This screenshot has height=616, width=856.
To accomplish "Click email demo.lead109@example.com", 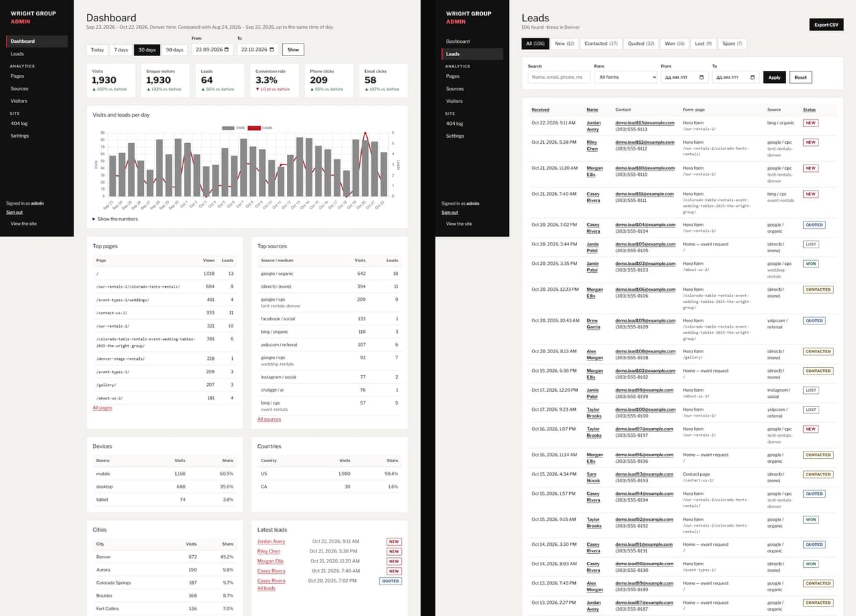I will point(645,320).
